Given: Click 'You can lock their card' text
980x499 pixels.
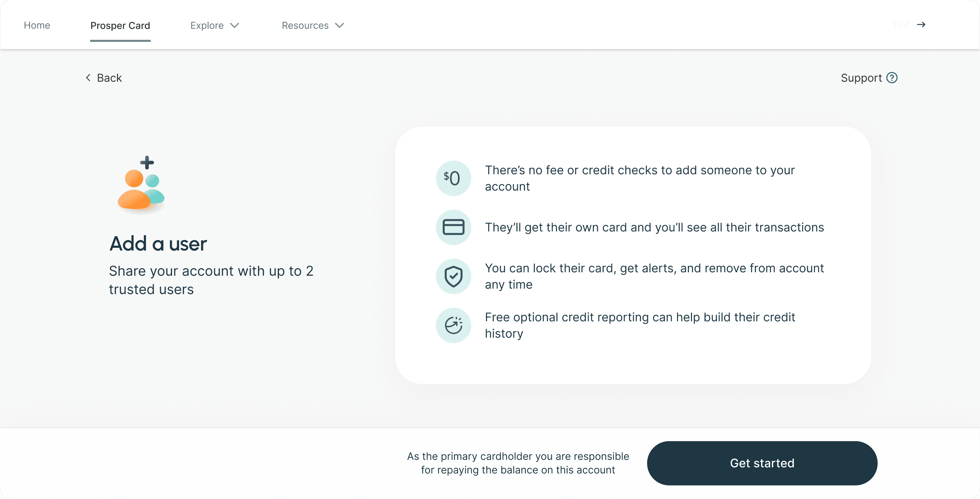Looking at the screenshot, I should point(654,276).
